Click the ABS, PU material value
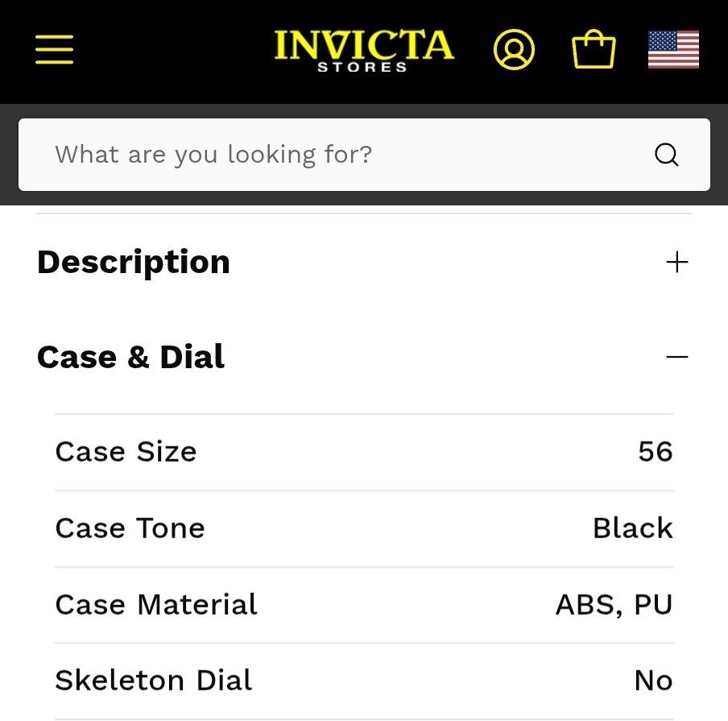 (614, 605)
